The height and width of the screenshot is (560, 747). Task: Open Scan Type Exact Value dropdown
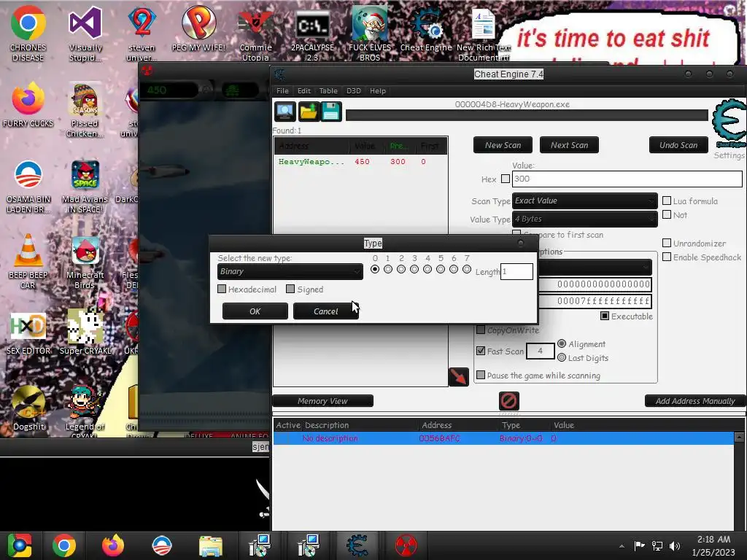click(x=584, y=201)
